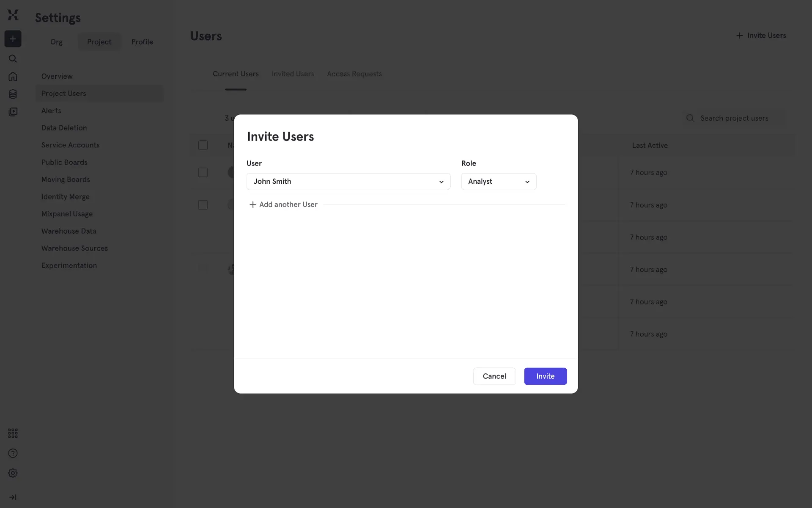
Task: Open the apps grid icon
Action: coord(13,433)
